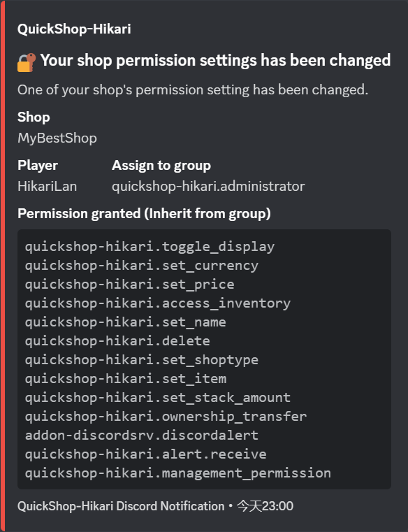Image resolution: width=408 pixels, height=532 pixels.
Task: Select the MyBestShop shop value
Action: [x=57, y=138]
